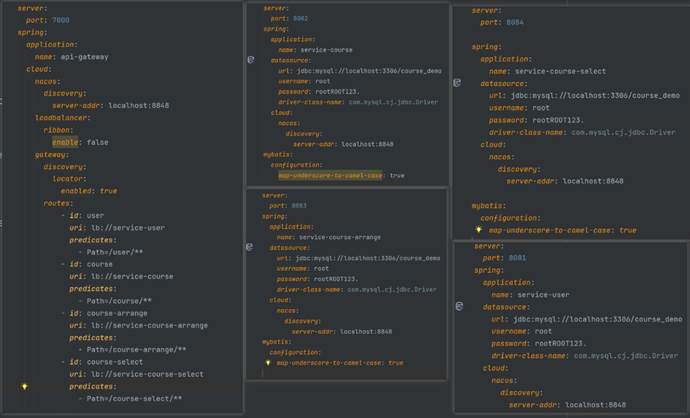Show lightbulb suggestions in service-course-select config
Screen dimensions: 690x418
[x=478, y=230]
